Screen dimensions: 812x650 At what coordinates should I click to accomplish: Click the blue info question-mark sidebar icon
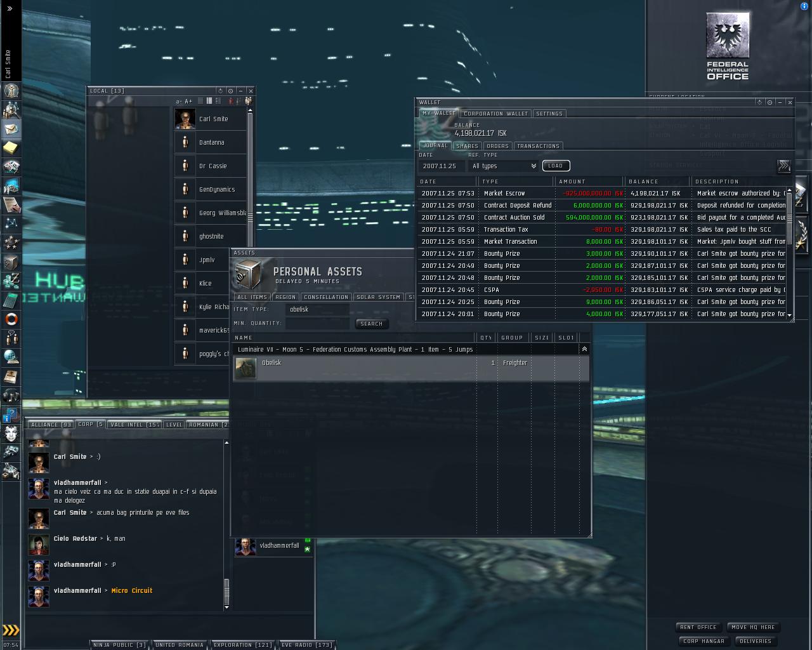point(11,414)
